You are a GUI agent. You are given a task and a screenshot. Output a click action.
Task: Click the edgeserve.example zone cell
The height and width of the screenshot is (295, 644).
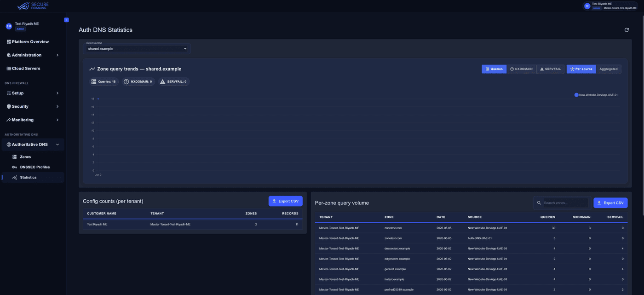click(397, 259)
